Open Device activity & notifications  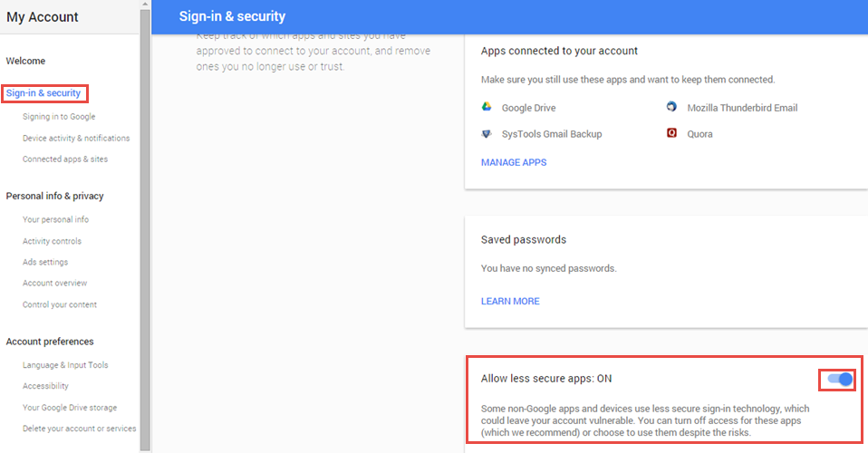point(76,138)
